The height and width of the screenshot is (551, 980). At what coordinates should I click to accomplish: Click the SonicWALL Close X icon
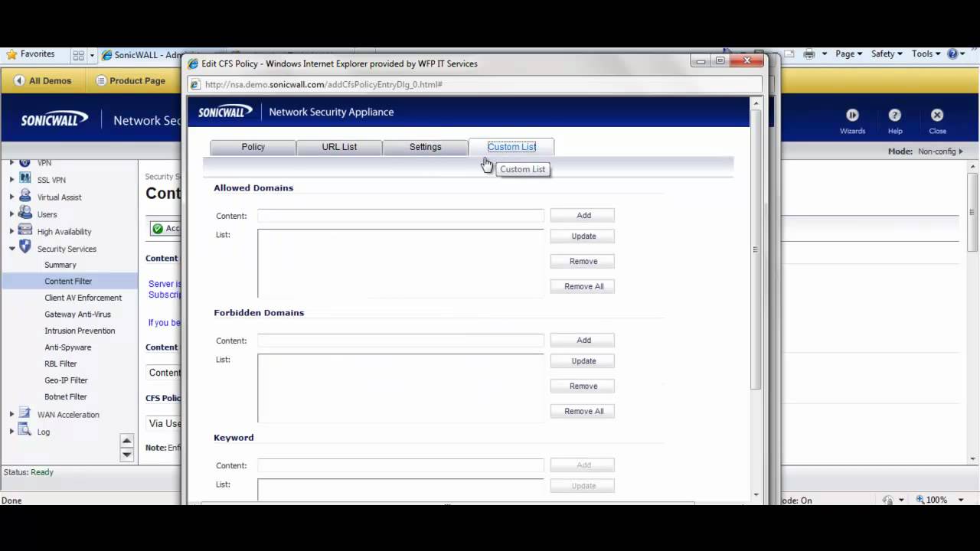point(937,115)
